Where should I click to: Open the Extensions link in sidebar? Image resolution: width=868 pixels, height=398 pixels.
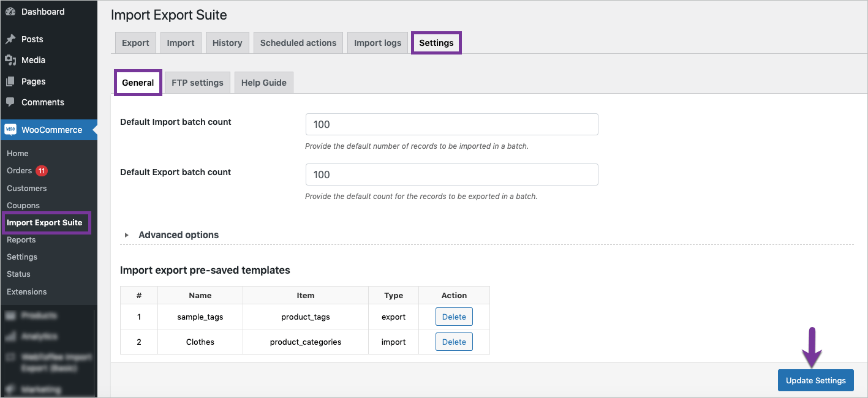click(26, 291)
